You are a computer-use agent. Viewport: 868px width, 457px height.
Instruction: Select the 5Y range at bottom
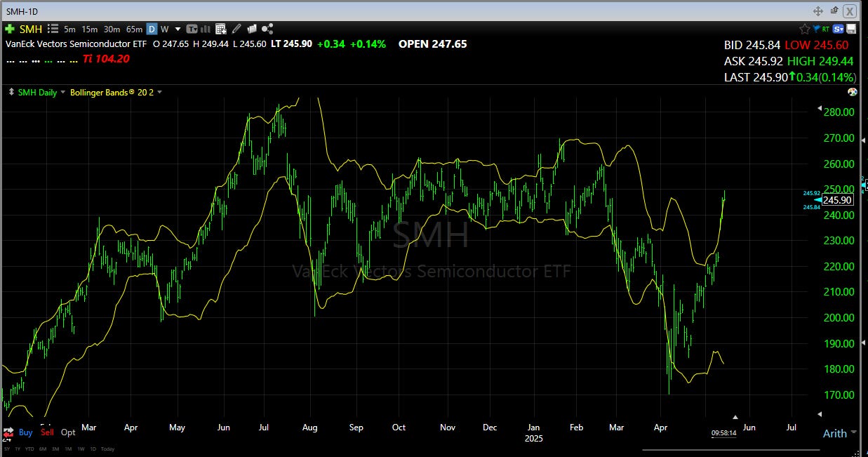[x=7, y=449]
